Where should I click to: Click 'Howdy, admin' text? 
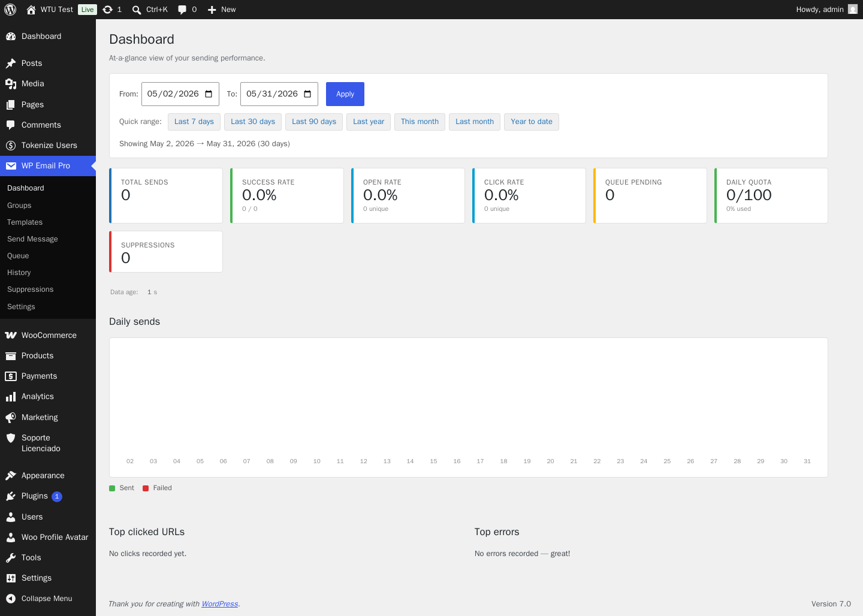pyautogui.click(x=820, y=10)
